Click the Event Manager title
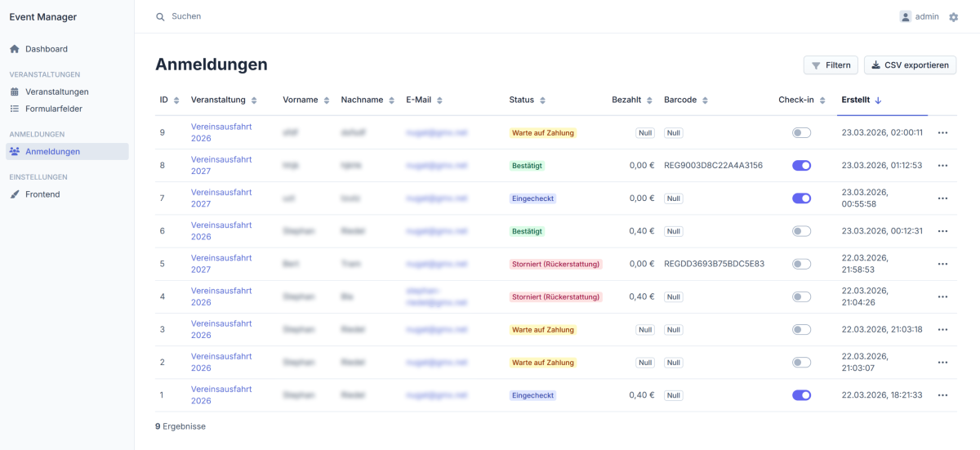Viewport: 980px width, 450px height. [x=43, y=16]
